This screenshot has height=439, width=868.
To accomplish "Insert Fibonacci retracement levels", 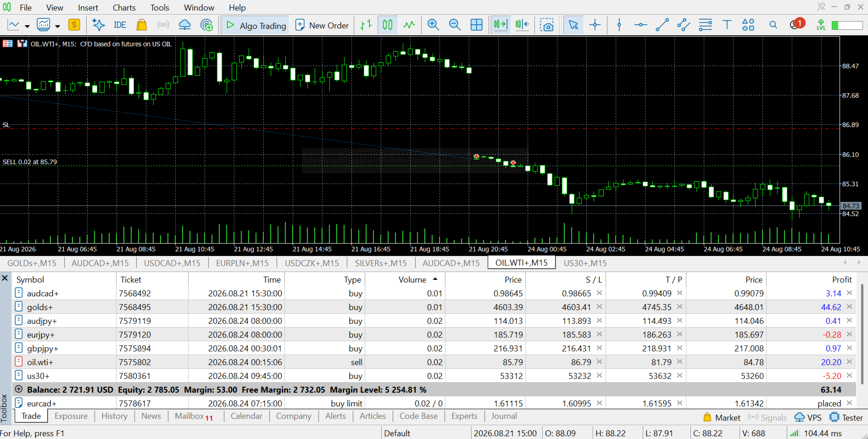I will tap(705, 25).
